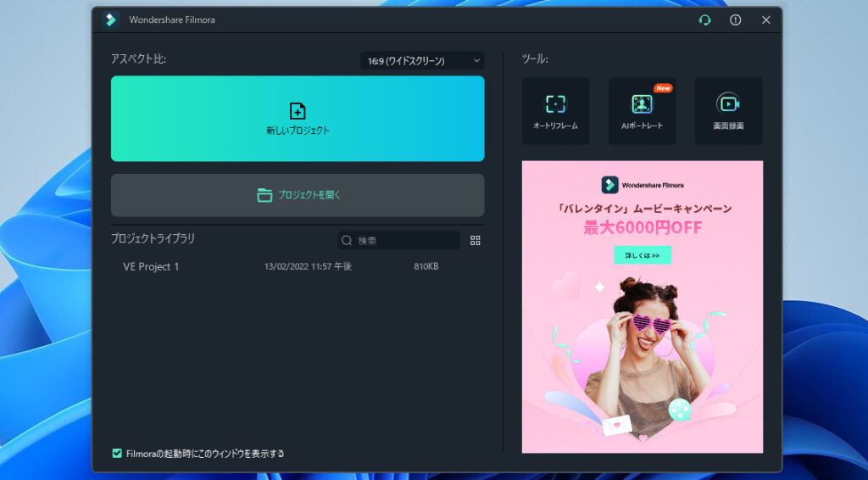Click the project library 検索 search field
Viewport: 868px width, 480px height.
(x=398, y=240)
